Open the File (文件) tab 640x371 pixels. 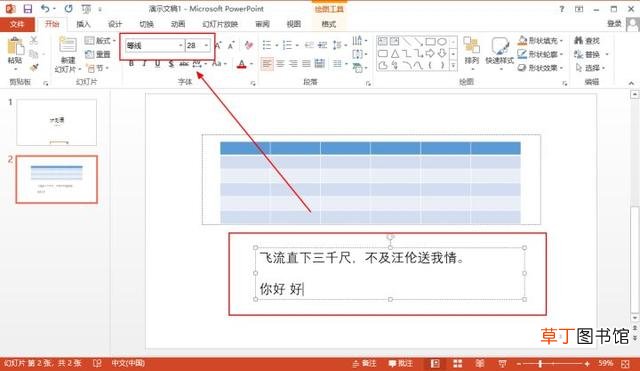[17, 24]
